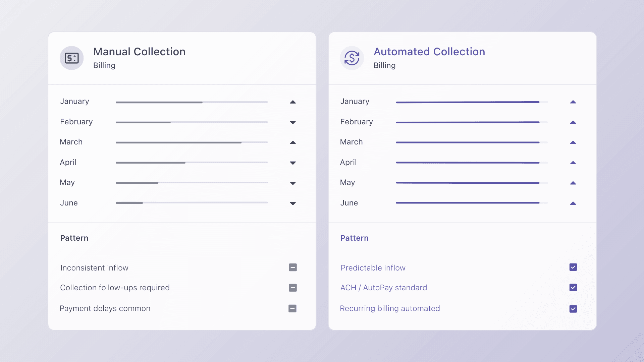The width and height of the screenshot is (644, 362).
Task: Click the Automated Collection title
Action: point(429,52)
